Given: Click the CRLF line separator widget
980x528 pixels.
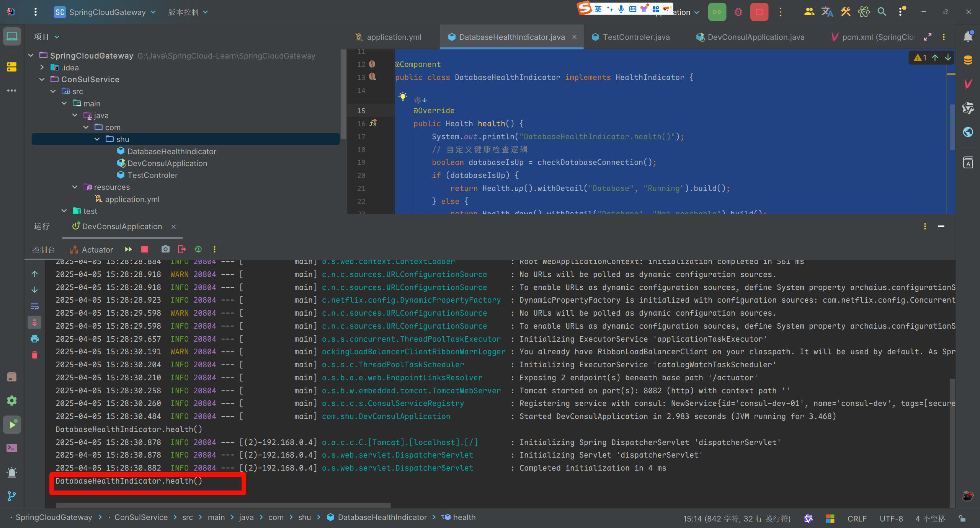Looking at the screenshot, I should pyautogui.click(x=857, y=518).
